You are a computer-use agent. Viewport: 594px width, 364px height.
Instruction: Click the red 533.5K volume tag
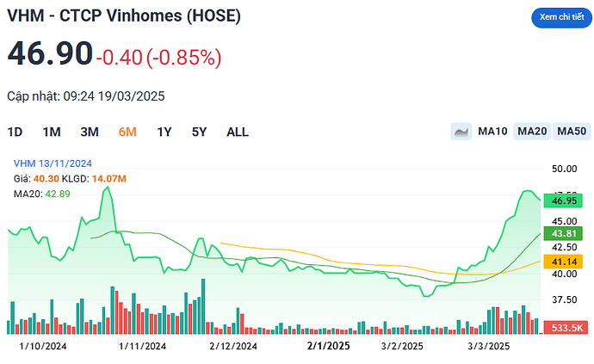pyautogui.click(x=564, y=328)
